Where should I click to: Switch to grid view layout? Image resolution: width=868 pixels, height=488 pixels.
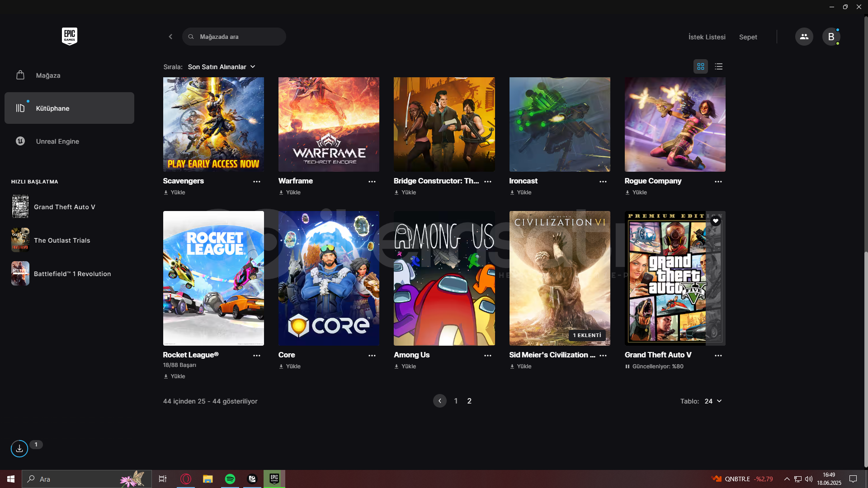pyautogui.click(x=701, y=66)
